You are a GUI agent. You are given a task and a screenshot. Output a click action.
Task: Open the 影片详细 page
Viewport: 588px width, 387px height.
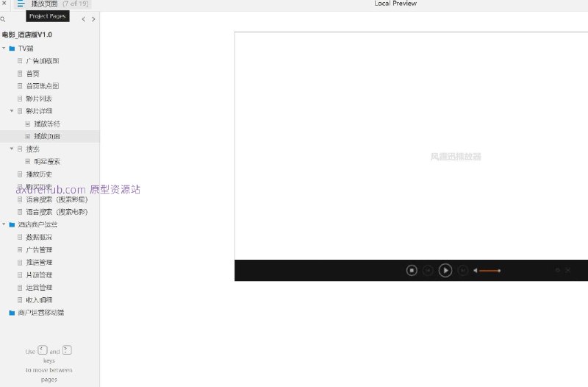coord(39,111)
